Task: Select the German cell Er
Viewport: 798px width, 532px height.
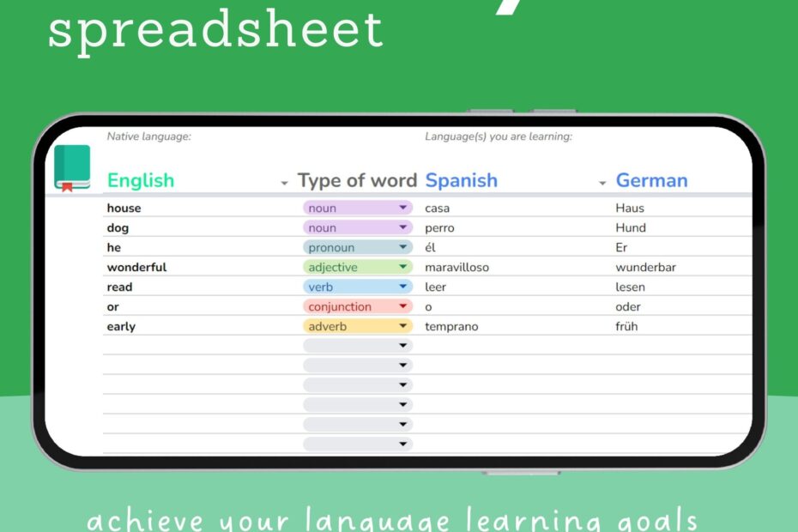Action: [x=621, y=247]
